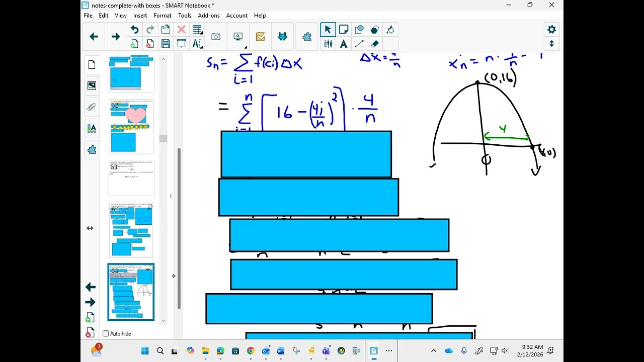Open the Add-ons menu

209,16
